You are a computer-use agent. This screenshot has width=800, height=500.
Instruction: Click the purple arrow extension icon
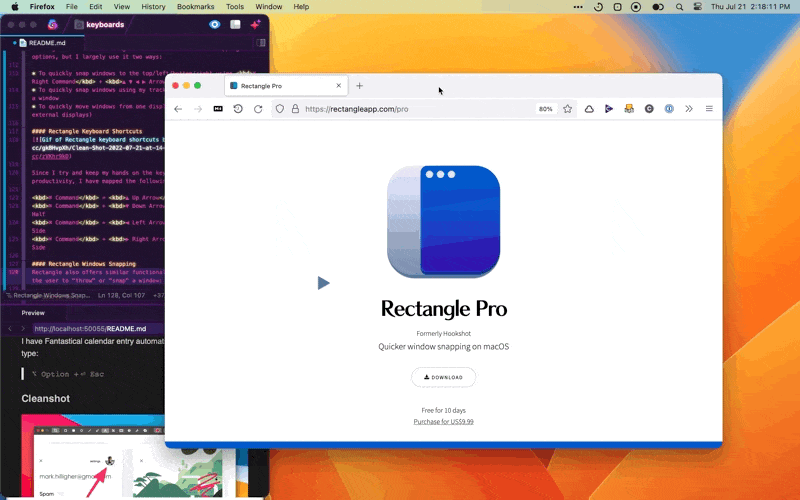pos(609,109)
